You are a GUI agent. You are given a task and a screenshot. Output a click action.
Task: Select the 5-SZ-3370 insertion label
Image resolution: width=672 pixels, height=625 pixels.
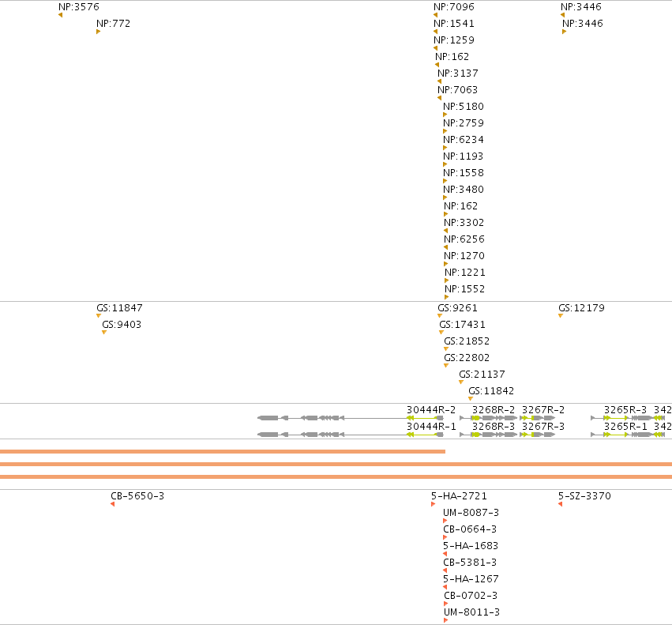click(584, 496)
